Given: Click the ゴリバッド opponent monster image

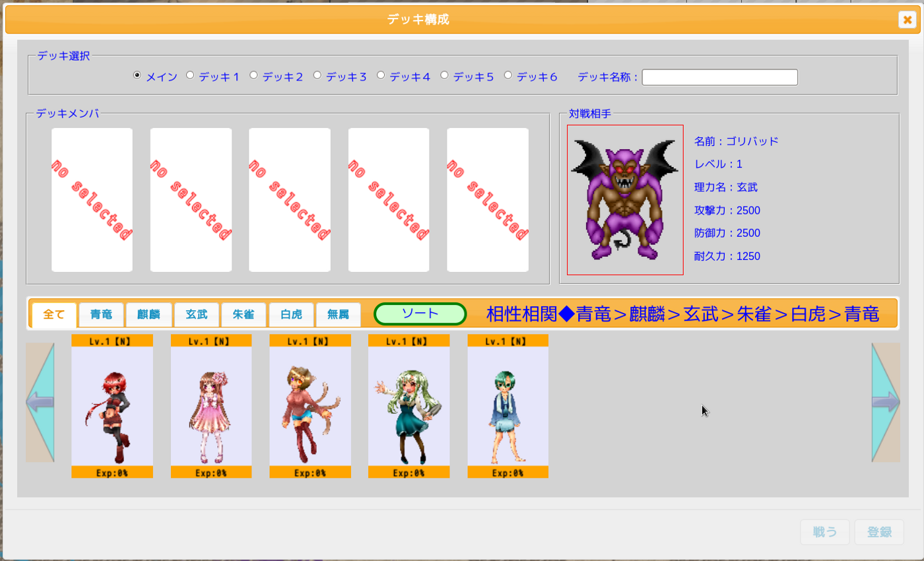Looking at the screenshot, I should (625, 200).
